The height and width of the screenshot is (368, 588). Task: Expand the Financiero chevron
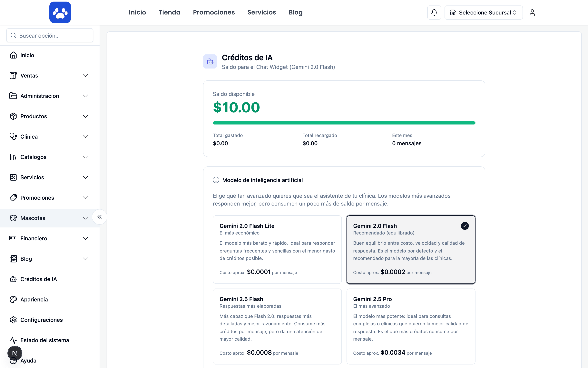[85, 239]
